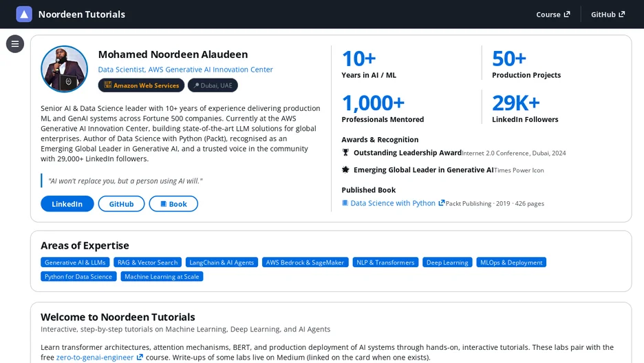Click the Published Book heading
Viewport: 644px width, 363px height.
[368, 190]
